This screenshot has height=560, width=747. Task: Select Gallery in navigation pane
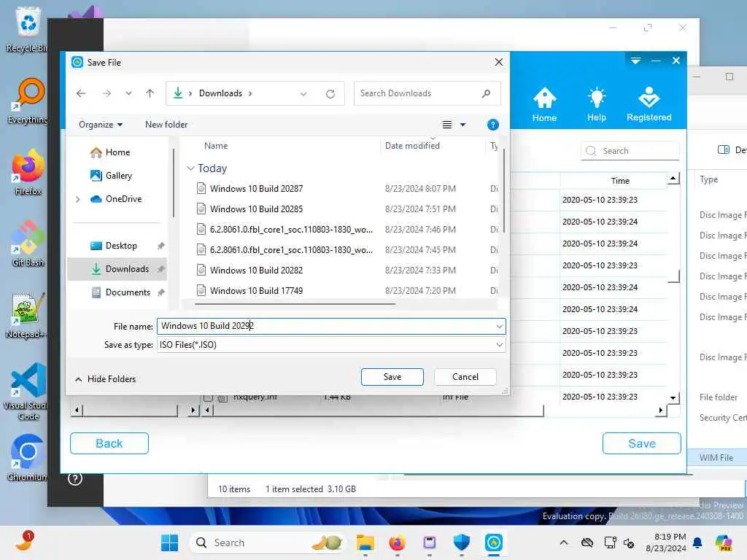[x=111, y=176]
